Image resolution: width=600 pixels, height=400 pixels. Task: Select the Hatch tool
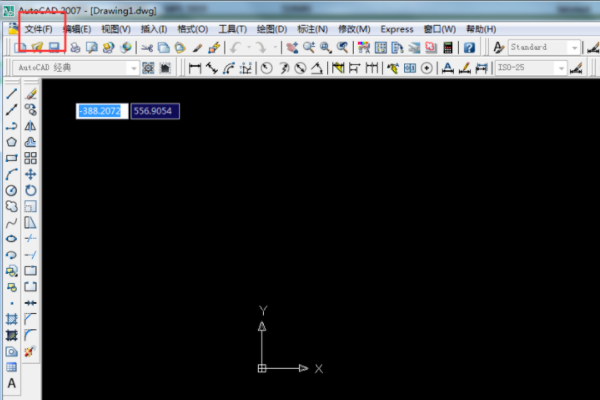tap(11, 319)
